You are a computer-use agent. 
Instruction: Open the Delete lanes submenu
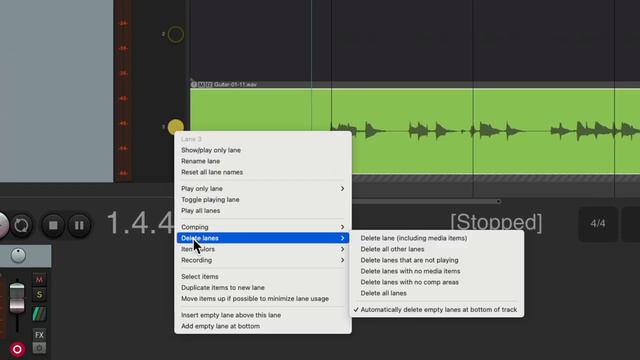[x=262, y=238]
